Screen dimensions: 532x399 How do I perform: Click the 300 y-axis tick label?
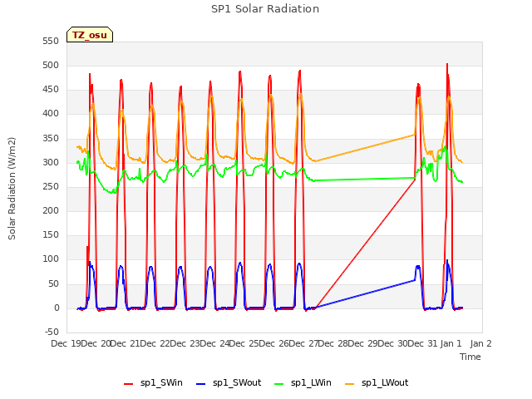pos(51,162)
